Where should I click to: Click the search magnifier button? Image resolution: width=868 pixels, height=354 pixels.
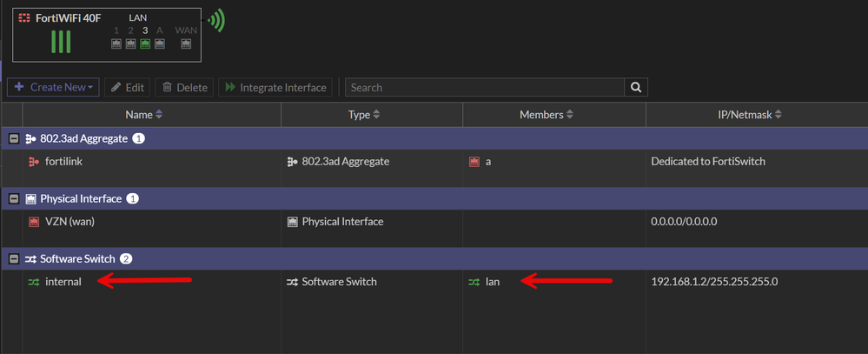[636, 87]
